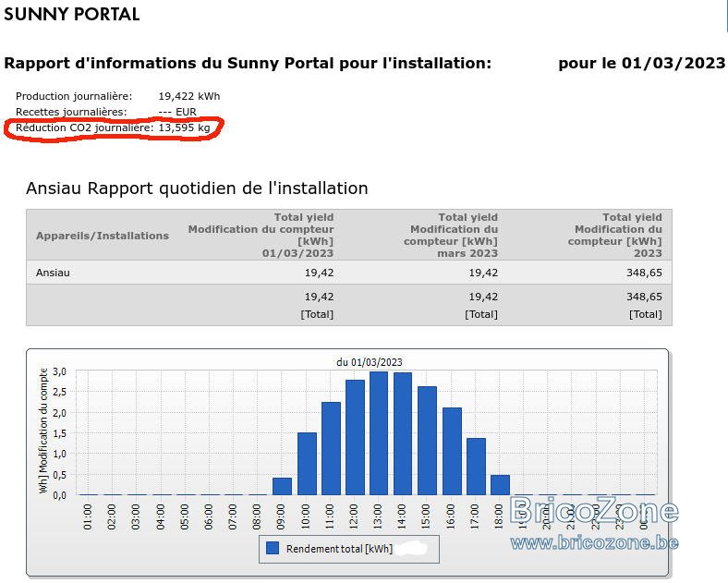Click the 2023 total yield value 348,65

[x=644, y=273]
